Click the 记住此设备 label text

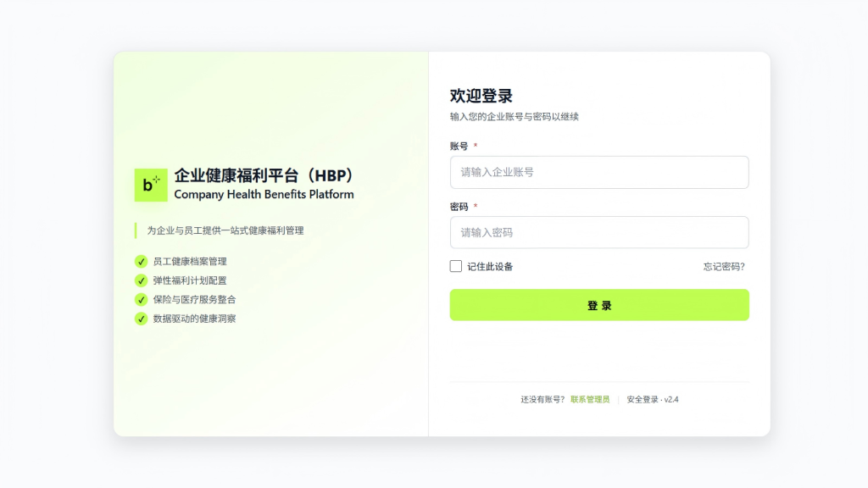click(490, 267)
